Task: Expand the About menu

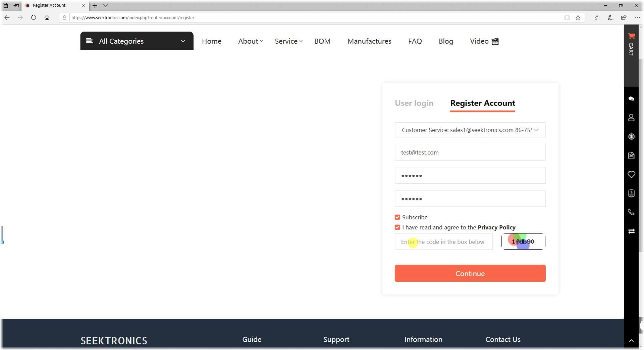Action: (x=250, y=41)
